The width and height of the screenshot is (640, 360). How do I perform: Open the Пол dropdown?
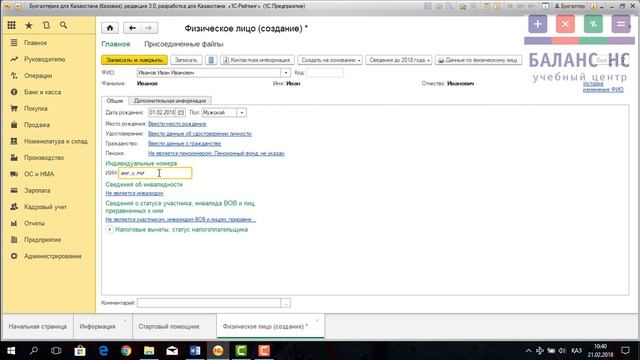tap(242, 112)
